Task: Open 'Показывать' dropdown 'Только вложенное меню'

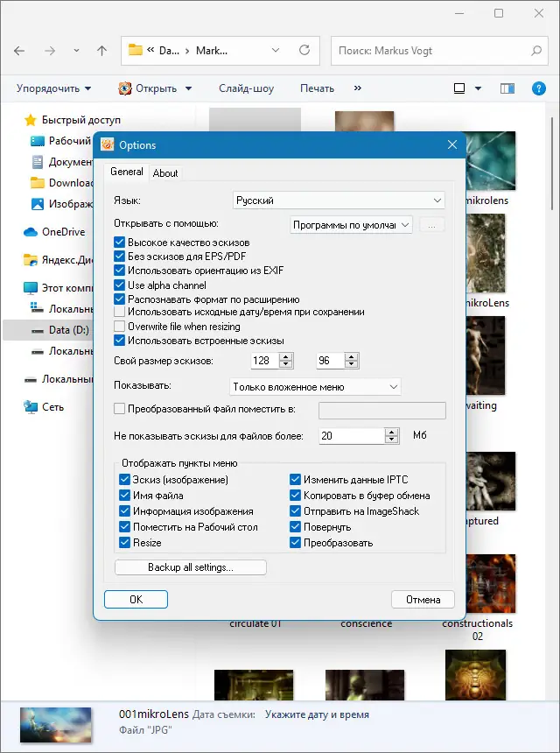Action: pos(315,387)
